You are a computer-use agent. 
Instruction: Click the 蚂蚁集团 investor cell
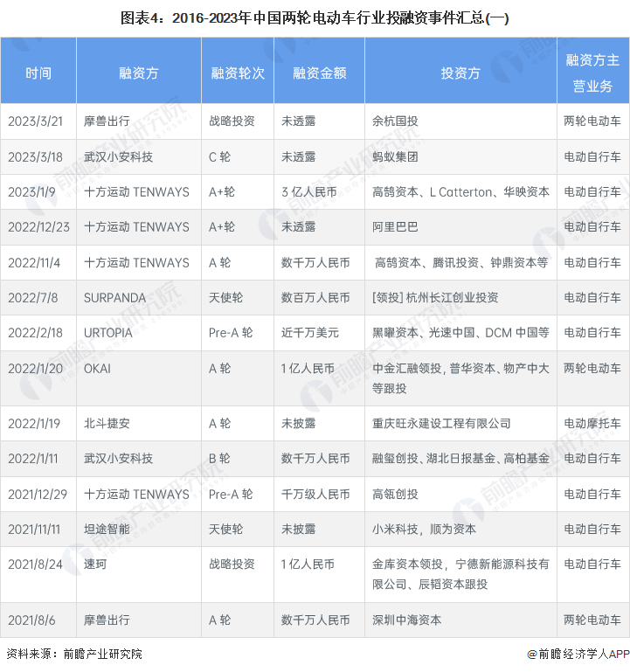(x=398, y=156)
